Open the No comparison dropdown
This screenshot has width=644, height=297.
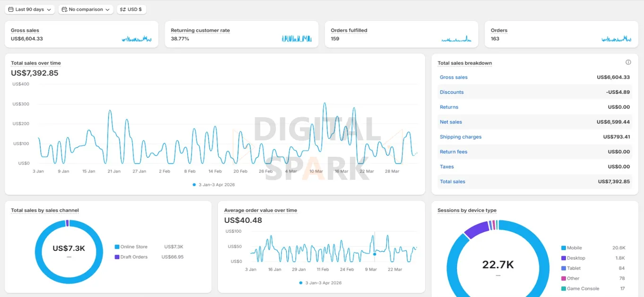[x=86, y=9]
